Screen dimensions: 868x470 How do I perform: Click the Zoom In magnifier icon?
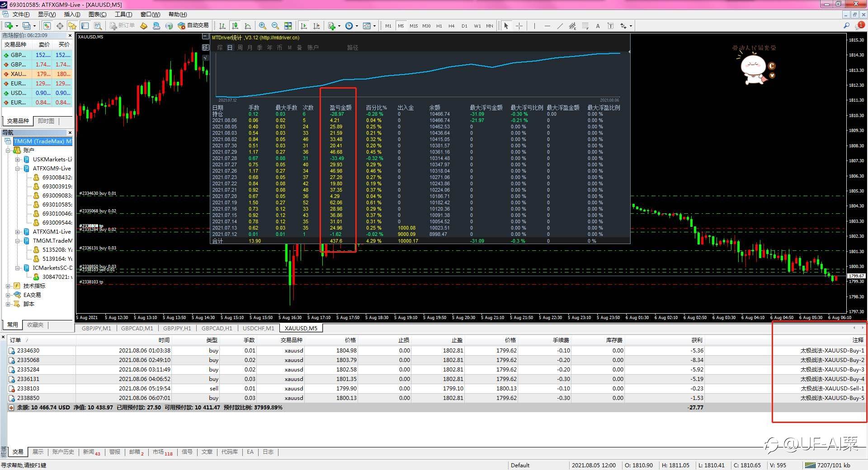pos(263,26)
